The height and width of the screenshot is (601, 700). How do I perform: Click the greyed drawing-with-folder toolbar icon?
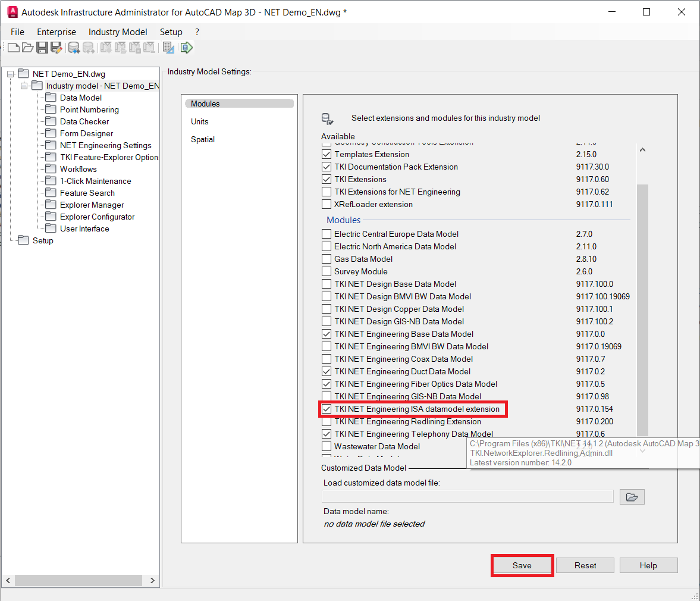point(121,48)
